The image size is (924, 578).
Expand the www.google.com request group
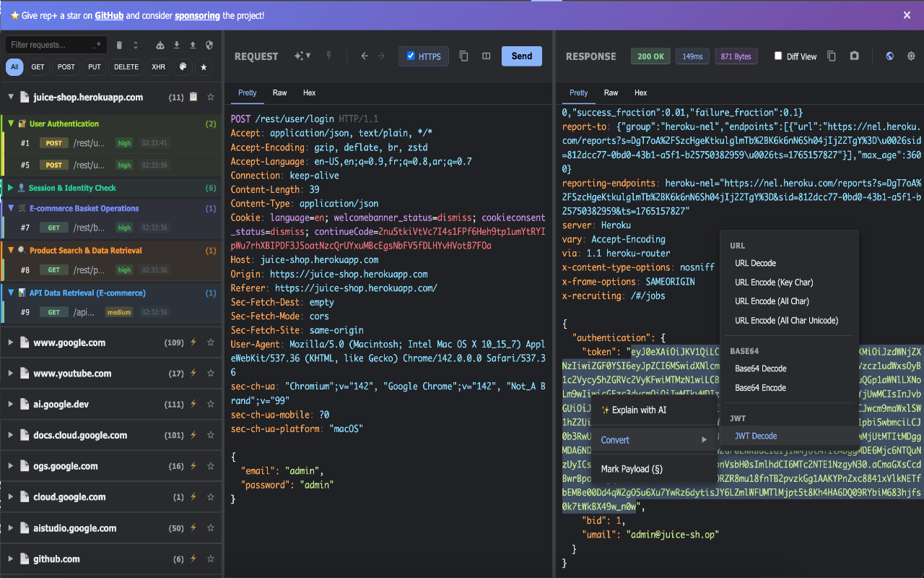coord(10,343)
